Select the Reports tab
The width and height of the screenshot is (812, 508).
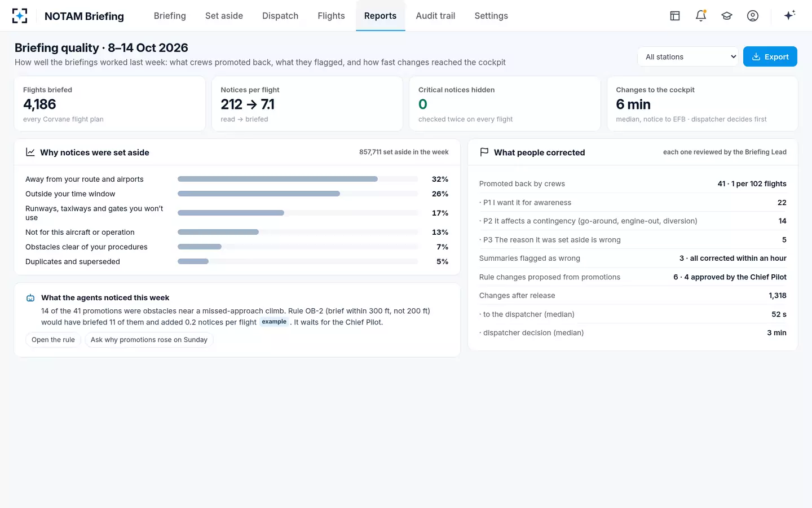(380, 16)
